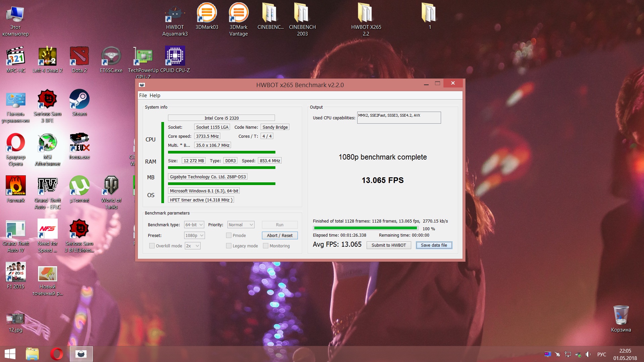Click the Sandy Bridge code name value

click(x=275, y=127)
